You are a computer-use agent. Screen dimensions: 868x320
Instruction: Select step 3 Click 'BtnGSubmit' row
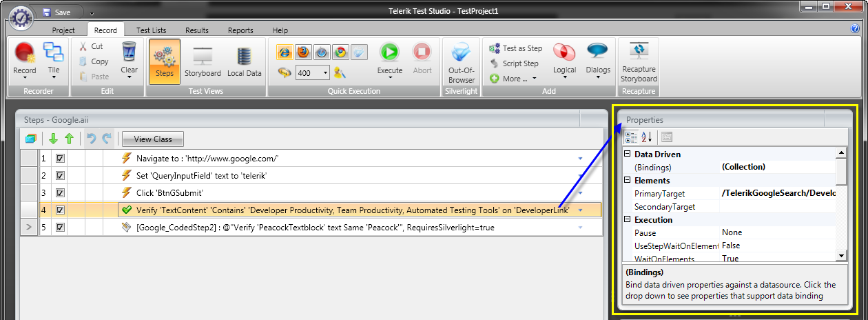(x=311, y=193)
